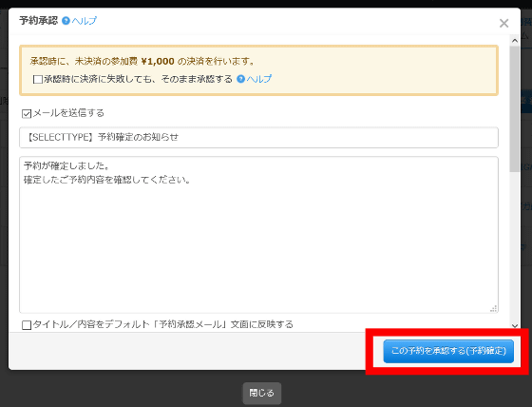Click the ¥1,000 amount text

click(158, 61)
